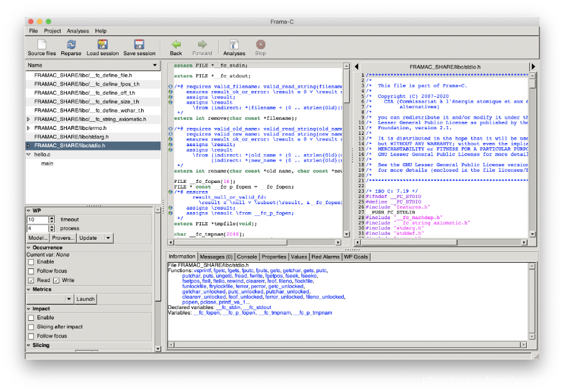Switch to the Messages (0) tab
565x392 pixels.
click(216, 257)
